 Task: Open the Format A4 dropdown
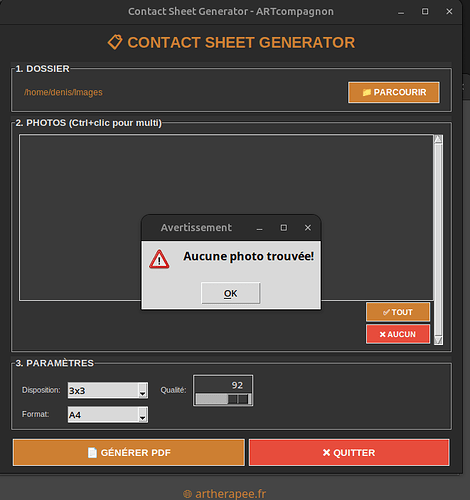[x=108, y=415]
